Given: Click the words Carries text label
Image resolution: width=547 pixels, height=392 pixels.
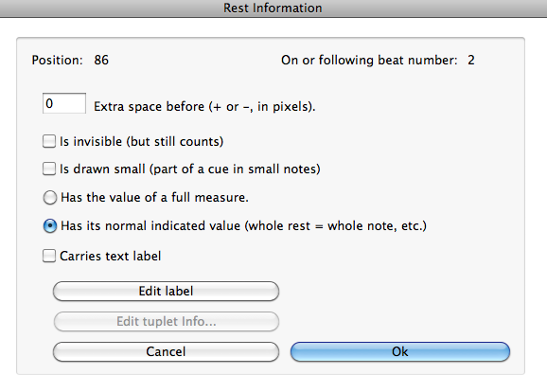Looking at the screenshot, I should [111, 256].
